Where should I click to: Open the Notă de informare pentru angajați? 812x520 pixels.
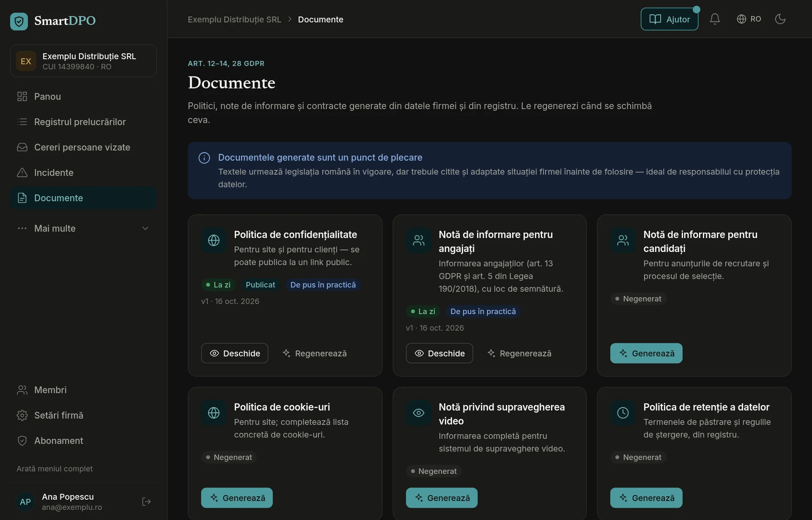439,353
